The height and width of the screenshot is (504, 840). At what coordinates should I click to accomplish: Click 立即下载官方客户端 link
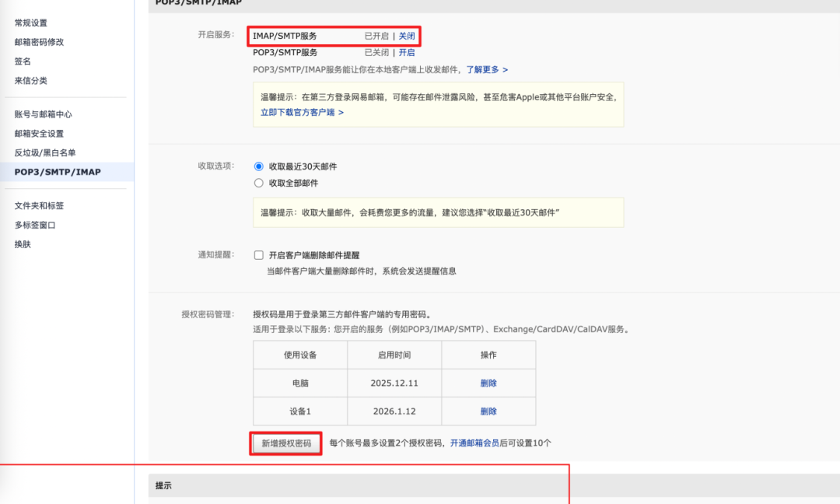pyautogui.click(x=302, y=113)
